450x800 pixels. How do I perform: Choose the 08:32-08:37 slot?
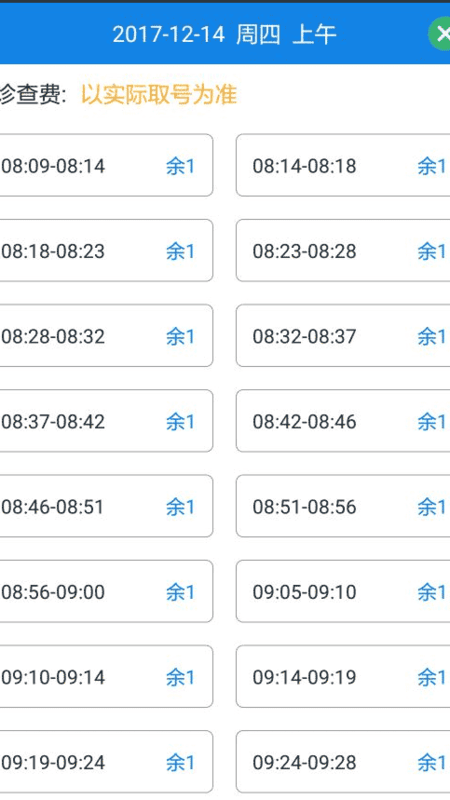click(343, 336)
